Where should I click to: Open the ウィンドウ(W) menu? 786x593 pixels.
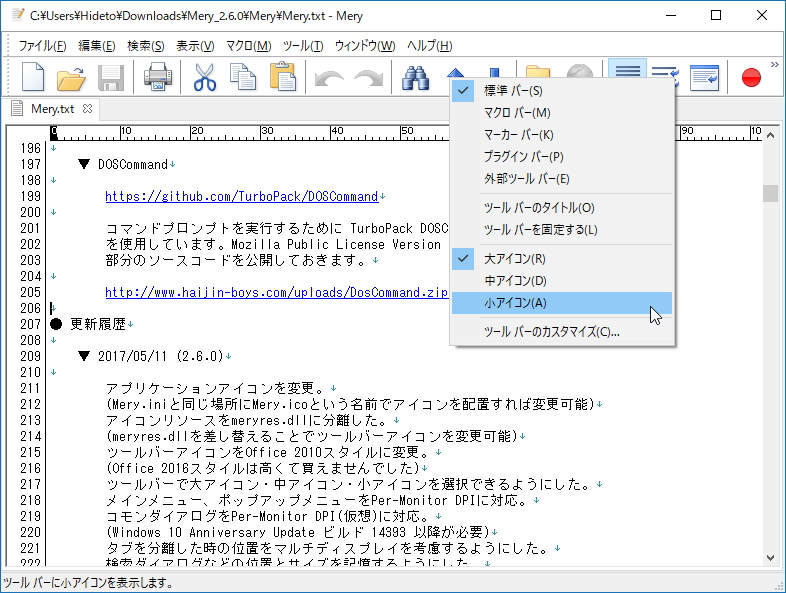tap(364, 46)
